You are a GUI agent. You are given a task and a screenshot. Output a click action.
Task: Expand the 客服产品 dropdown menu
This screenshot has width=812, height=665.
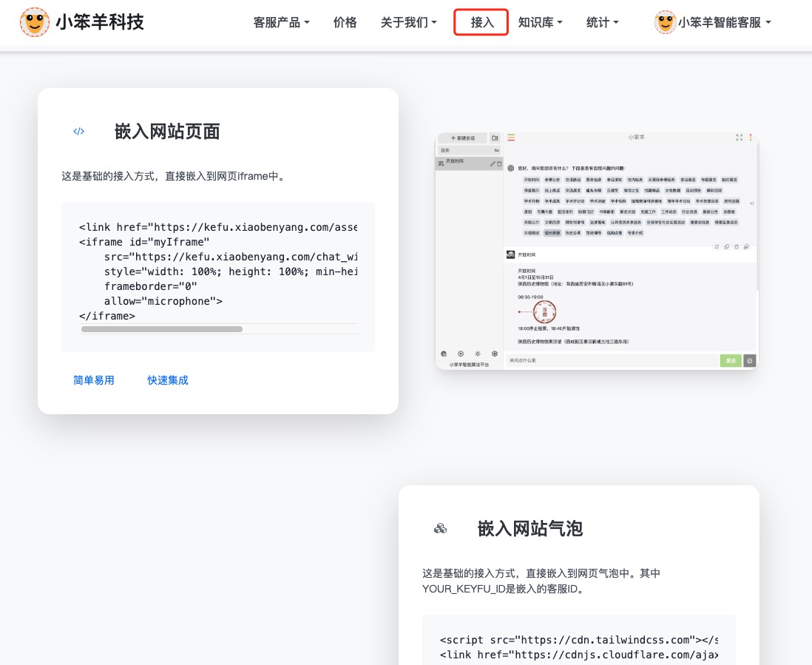point(281,22)
